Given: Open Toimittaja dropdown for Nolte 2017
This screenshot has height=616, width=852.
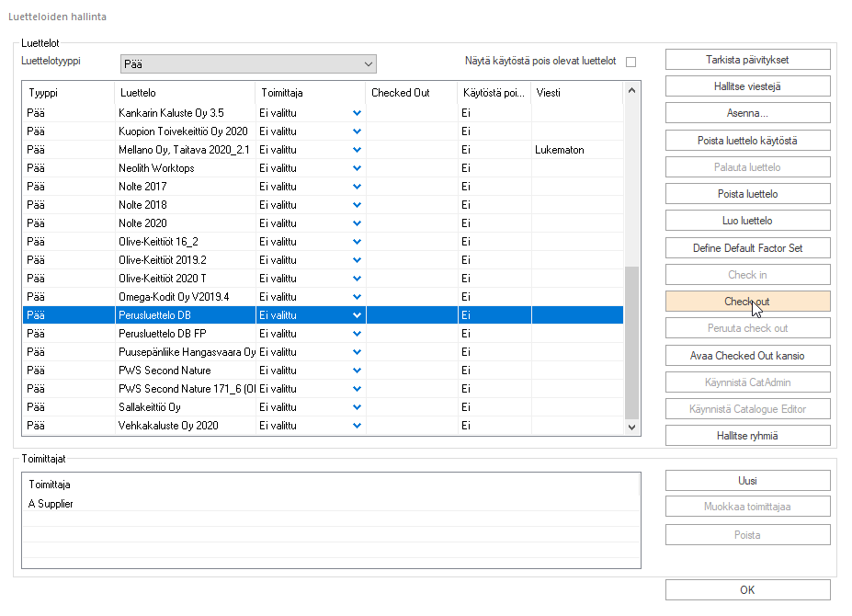Looking at the screenshot, I should click(x=357, y=187).
